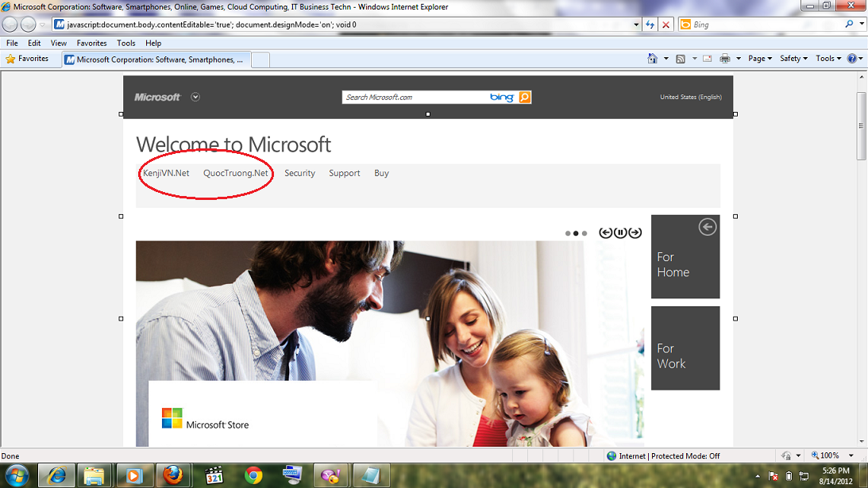Click the Windows Start button
The width and height of the screenshot is (868, 488).
point(16,476)
